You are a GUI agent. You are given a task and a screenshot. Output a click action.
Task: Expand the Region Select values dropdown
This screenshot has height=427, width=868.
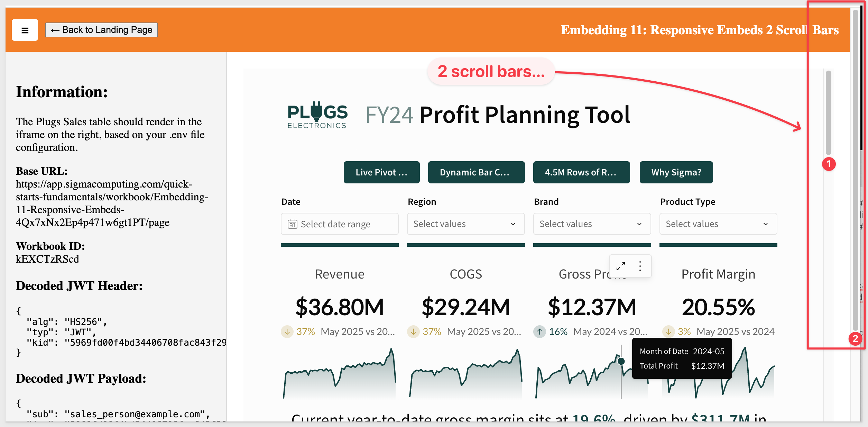pos(466,224)
